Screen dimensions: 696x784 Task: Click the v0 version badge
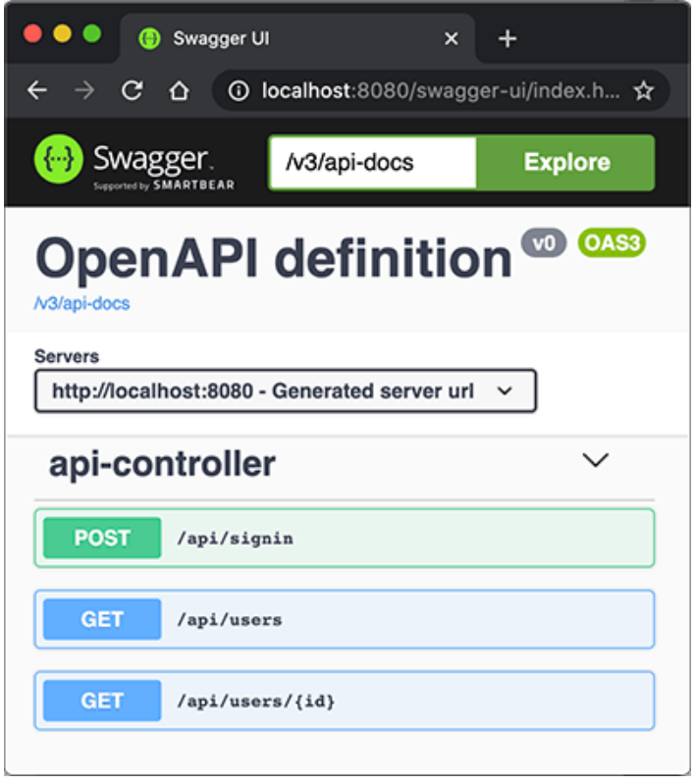[544, 243]
